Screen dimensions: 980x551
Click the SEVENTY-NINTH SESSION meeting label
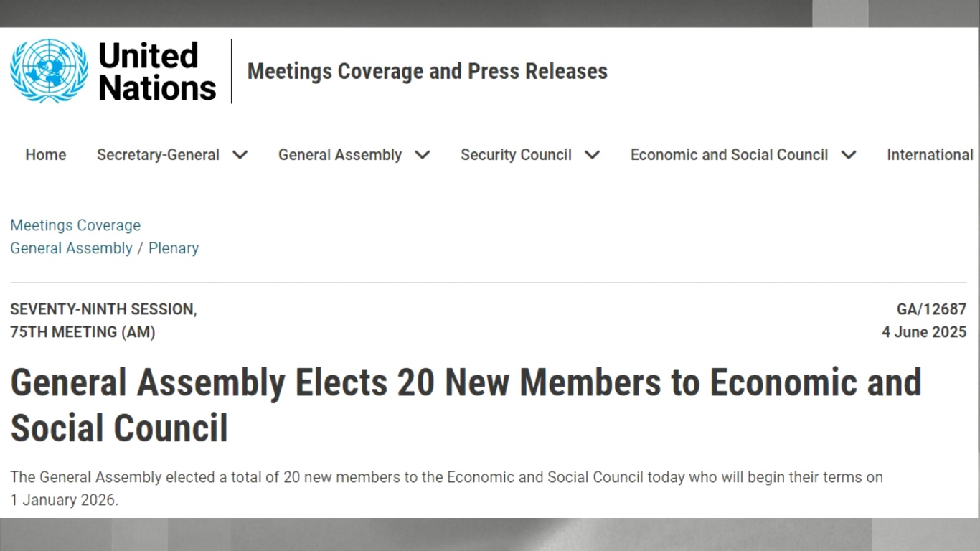pyautogui.click(x=104, y=309)
